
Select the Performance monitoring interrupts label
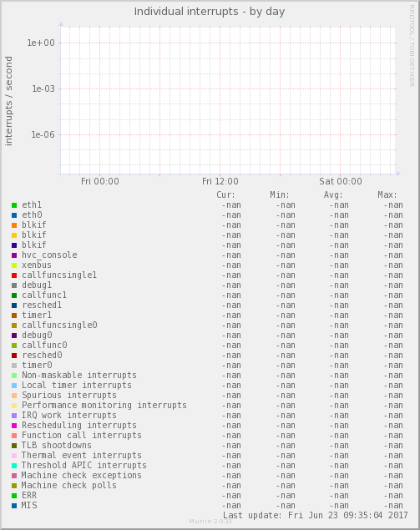pos(104,406)
